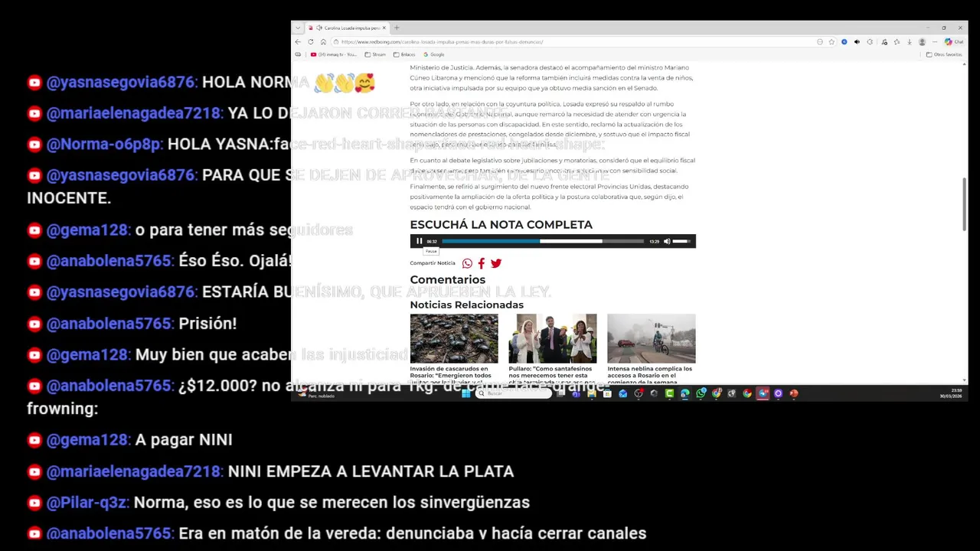Seek in the audio progress bar

(x=543, y=241)
